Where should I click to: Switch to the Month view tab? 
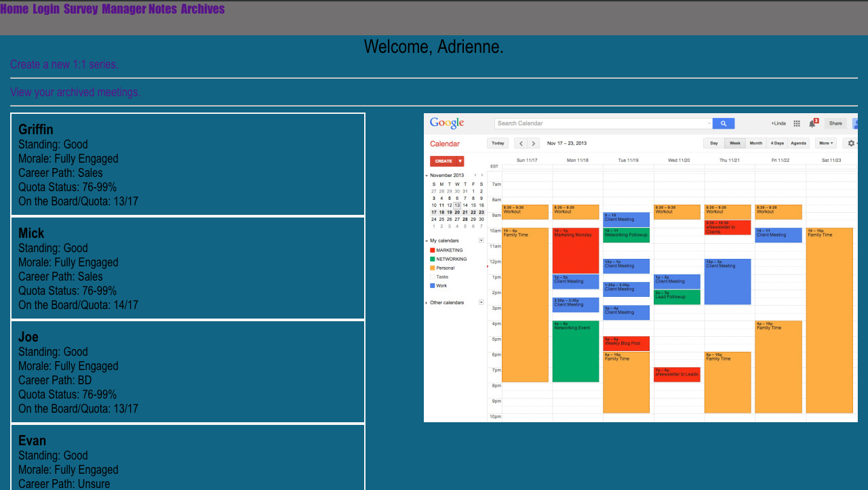pos(755,143)
